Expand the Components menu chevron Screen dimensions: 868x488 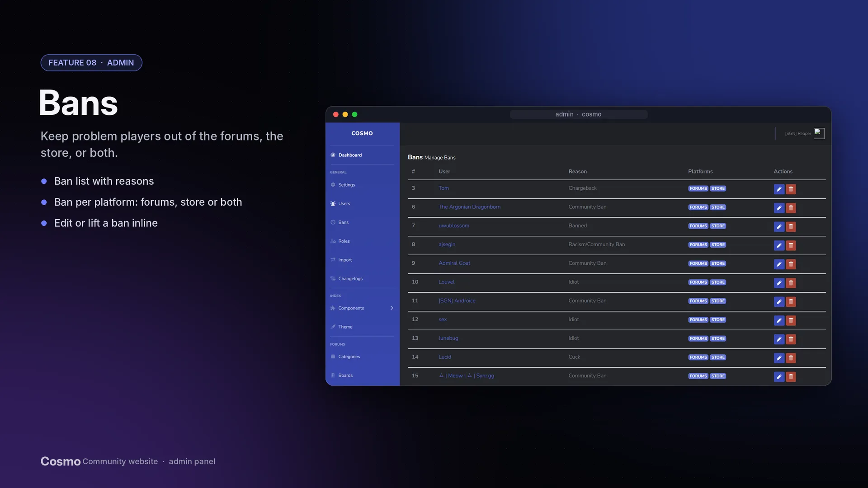[x=392, y=308]
